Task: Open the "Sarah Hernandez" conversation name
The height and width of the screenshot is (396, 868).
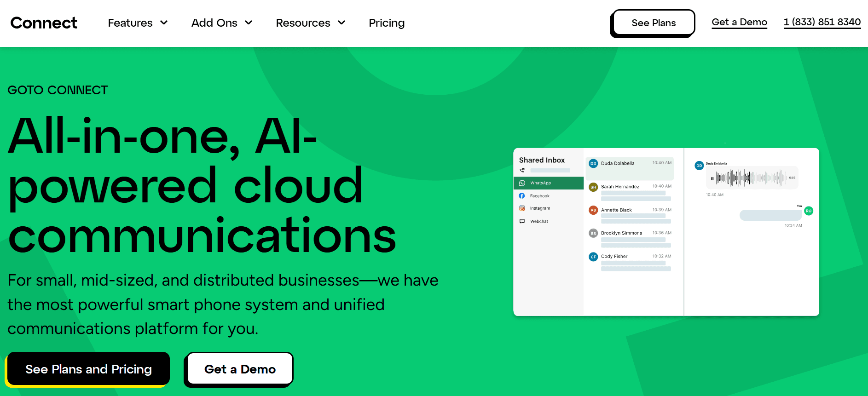Action: coord(620,187)
